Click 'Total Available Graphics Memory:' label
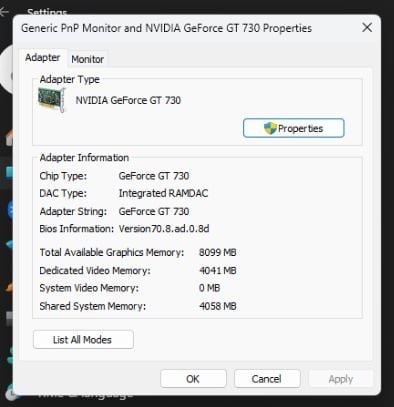The height and width of the screenshot is (407, 394). [112, 253]
